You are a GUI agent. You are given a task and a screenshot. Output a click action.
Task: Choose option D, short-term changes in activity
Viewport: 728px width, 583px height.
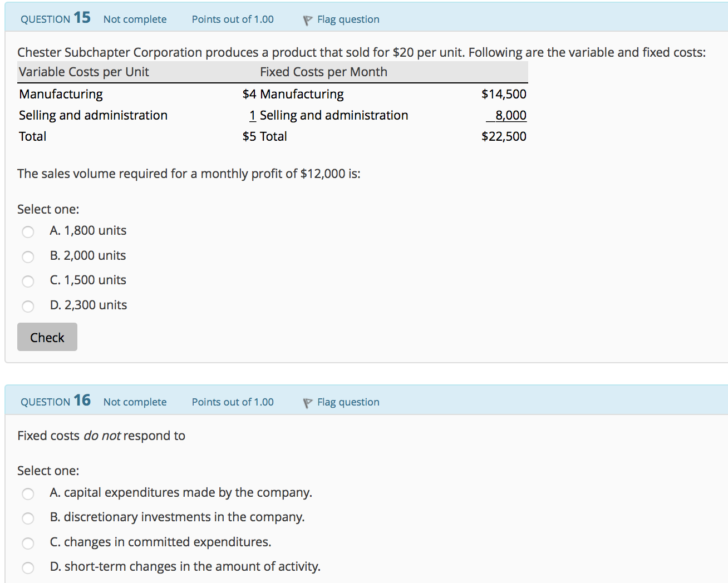pyautogui.click(x=28, y=567)
